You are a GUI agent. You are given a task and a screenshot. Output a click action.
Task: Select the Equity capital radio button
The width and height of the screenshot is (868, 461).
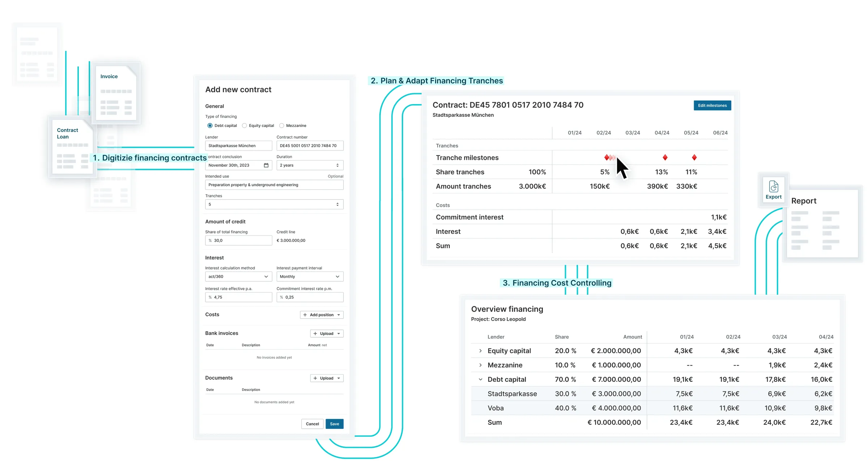click(x=244, y=125)
